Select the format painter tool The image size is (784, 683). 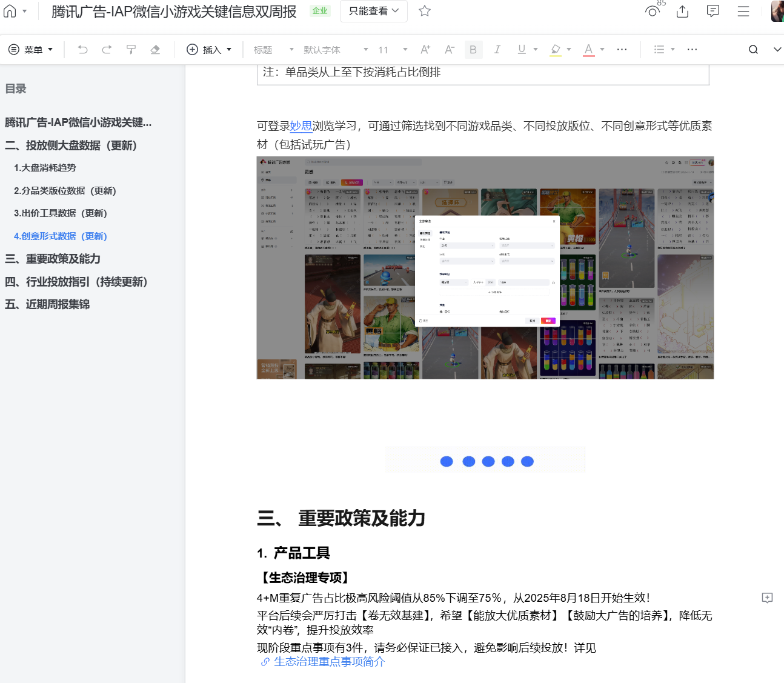(x=131, y=50)
